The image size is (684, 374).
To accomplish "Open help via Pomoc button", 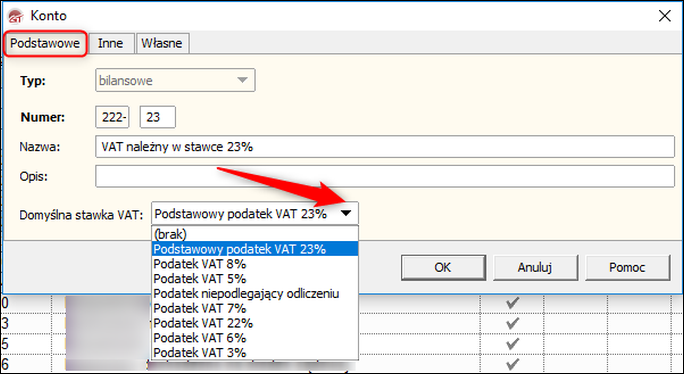I will (x=627, y=268).
